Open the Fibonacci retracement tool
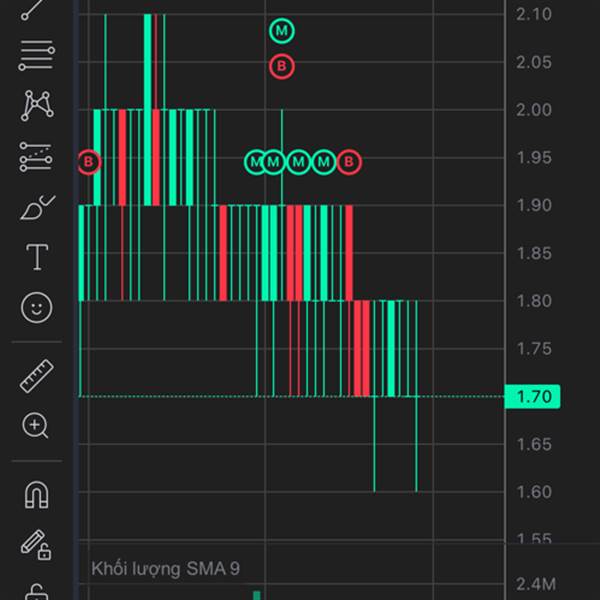 click(x=37, y=56)
